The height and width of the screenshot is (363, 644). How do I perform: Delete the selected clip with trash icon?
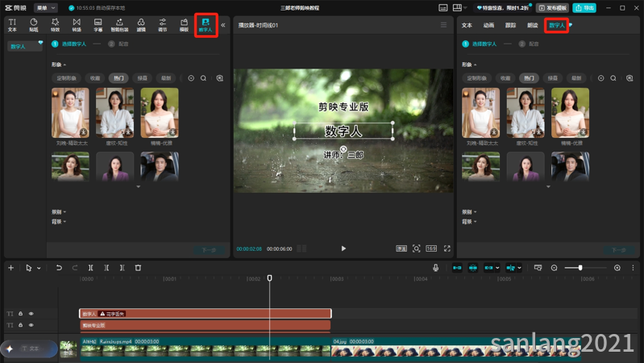pos(138,268)
